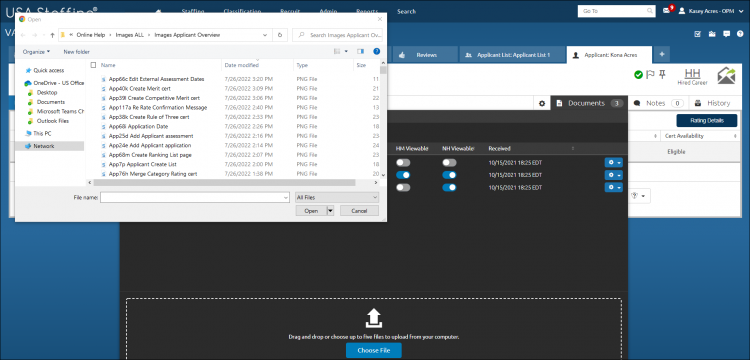The image size is (750, 360).
Task: Open the USA Staffing help question mark
Action: [x=740, y=34]
